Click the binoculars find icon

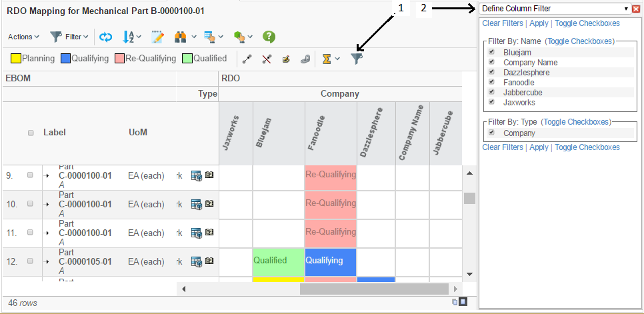[180, 37]
